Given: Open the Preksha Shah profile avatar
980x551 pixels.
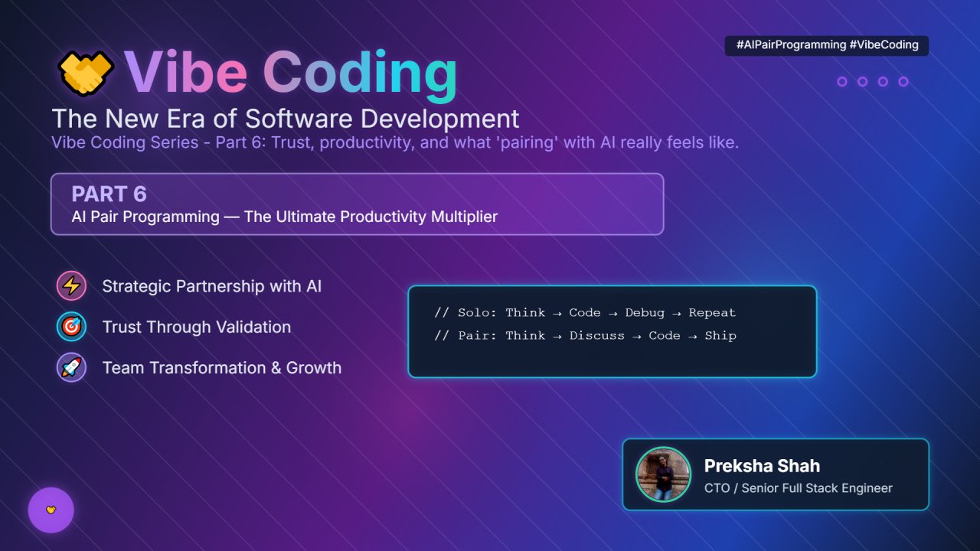Looking at the screenshot, I should [x=663, y=474].
